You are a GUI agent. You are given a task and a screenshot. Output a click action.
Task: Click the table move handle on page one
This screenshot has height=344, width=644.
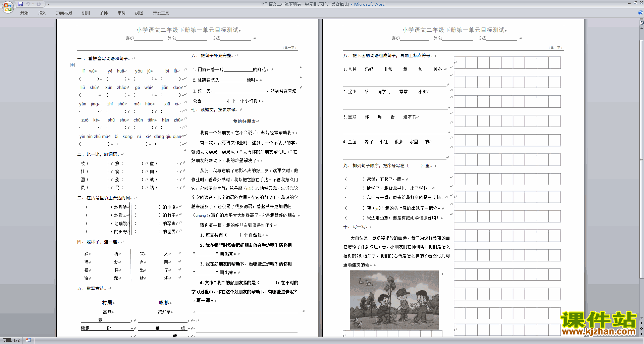(72, 65)
